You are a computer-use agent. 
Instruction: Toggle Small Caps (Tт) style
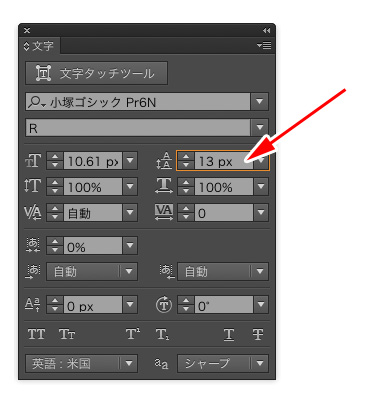pos(67,334)
